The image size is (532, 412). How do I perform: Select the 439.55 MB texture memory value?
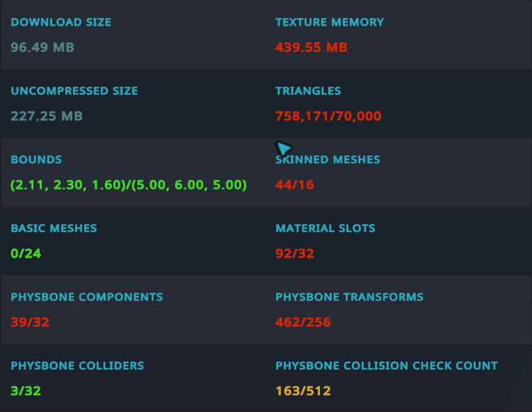tap(311, 48)
